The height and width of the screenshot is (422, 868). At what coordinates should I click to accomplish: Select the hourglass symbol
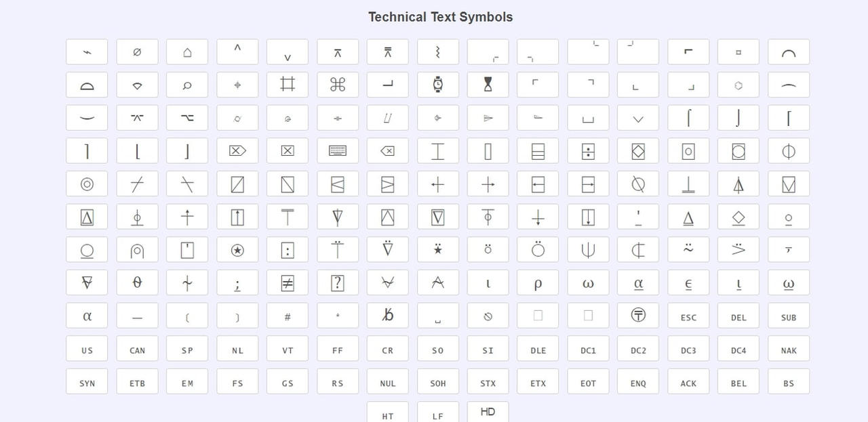click(x=488, y=84)
